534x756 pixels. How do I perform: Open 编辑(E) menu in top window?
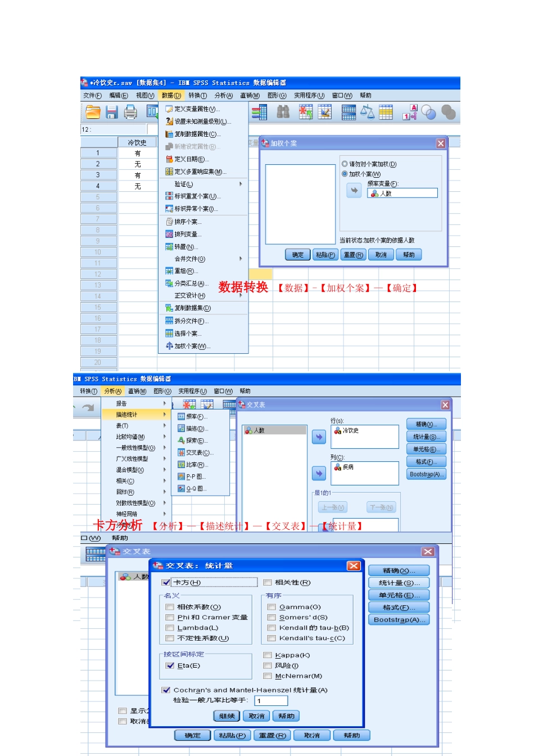coord(119,96)
